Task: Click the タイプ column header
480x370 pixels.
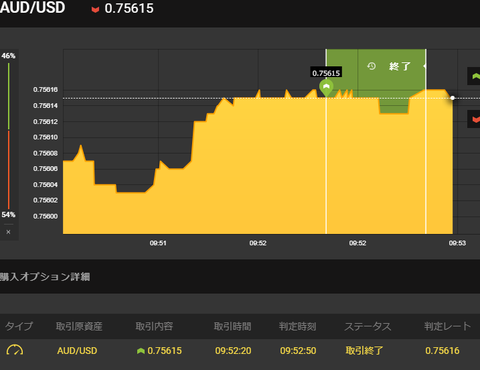Action: coord(19,326)
